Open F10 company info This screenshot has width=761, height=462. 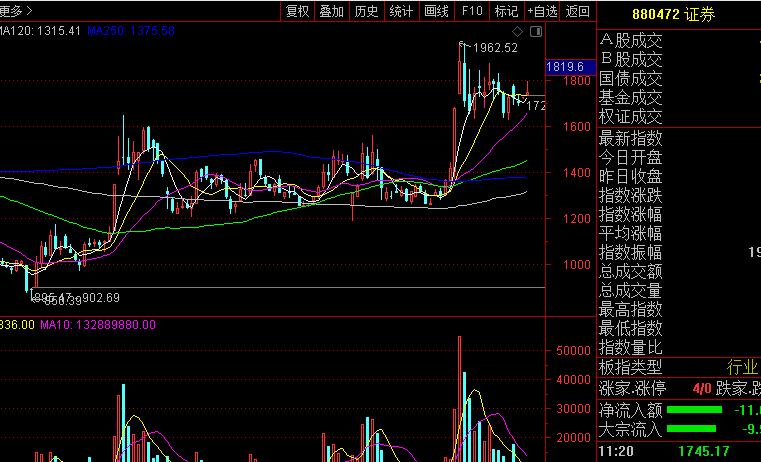[472, 11]
